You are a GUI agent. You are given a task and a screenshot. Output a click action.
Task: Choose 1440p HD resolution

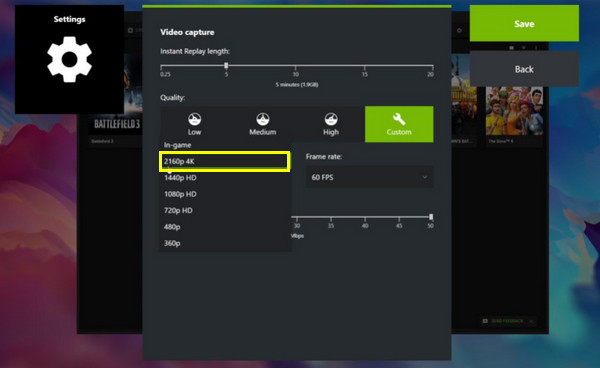coord(225,177)
